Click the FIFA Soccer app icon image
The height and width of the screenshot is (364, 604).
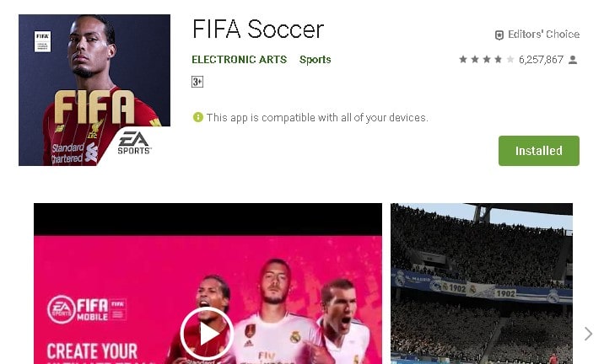[x=94, y=90]
